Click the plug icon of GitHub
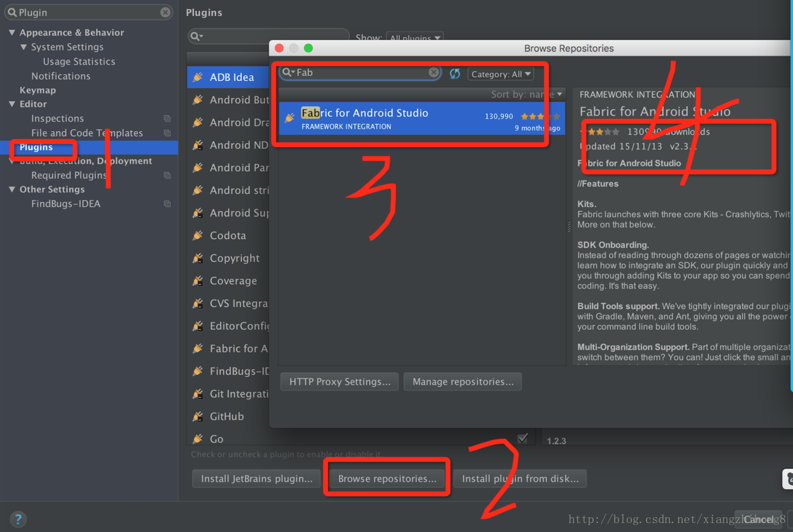Viewport: 793px width, 532px height. pos(198,416)
